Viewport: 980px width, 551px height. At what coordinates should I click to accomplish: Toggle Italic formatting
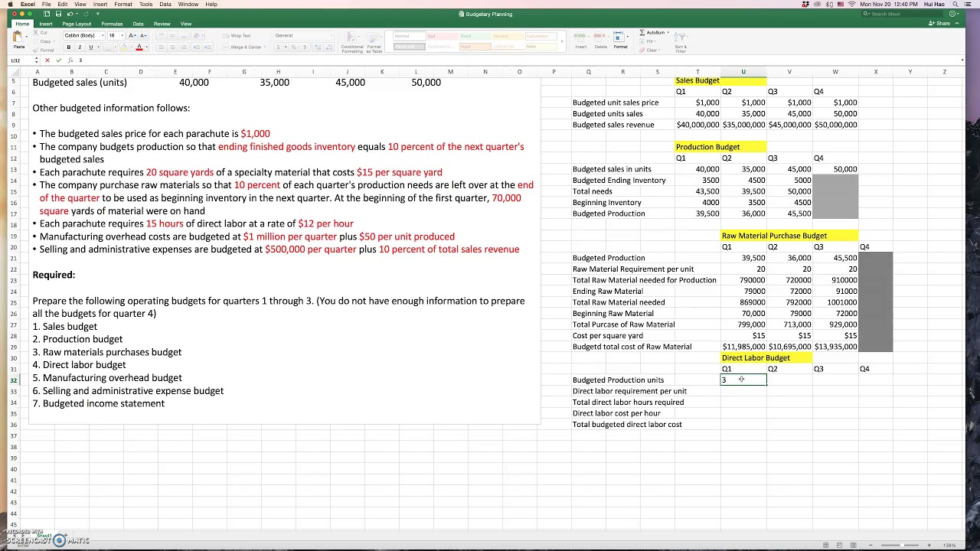80,47
